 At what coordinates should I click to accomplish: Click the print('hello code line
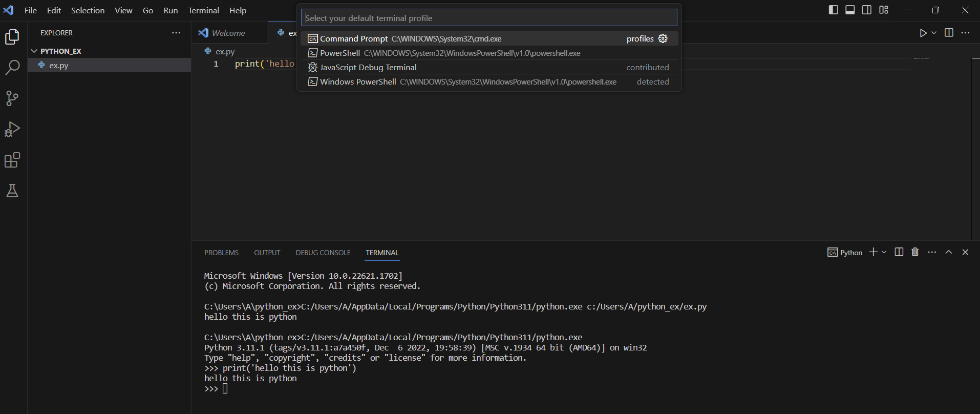pyautogui.click(x=264, y=64)
